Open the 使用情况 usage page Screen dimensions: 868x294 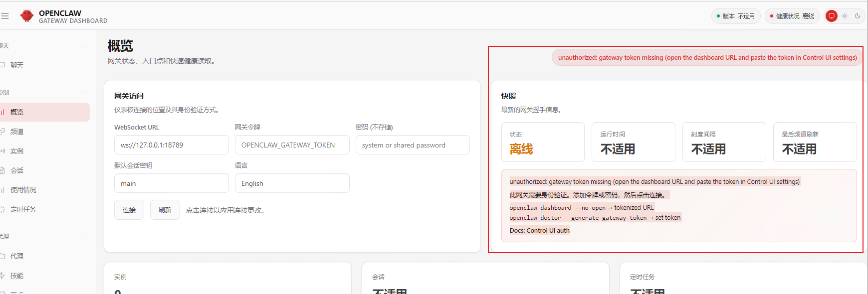[45, 190]
